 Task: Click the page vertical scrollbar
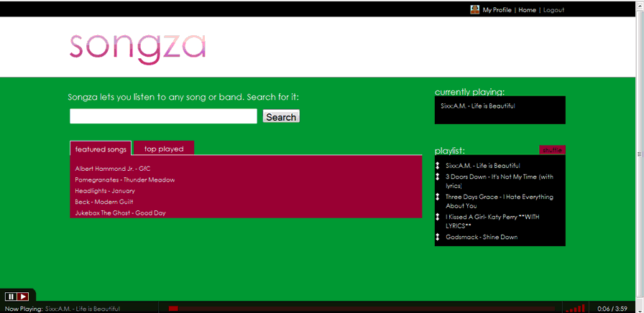point(640,154)
